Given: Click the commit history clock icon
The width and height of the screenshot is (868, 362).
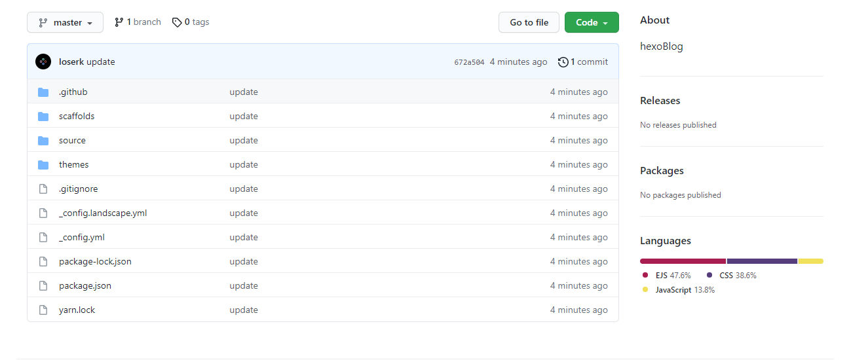Looking at the screenshot, I should click(563, 62).
